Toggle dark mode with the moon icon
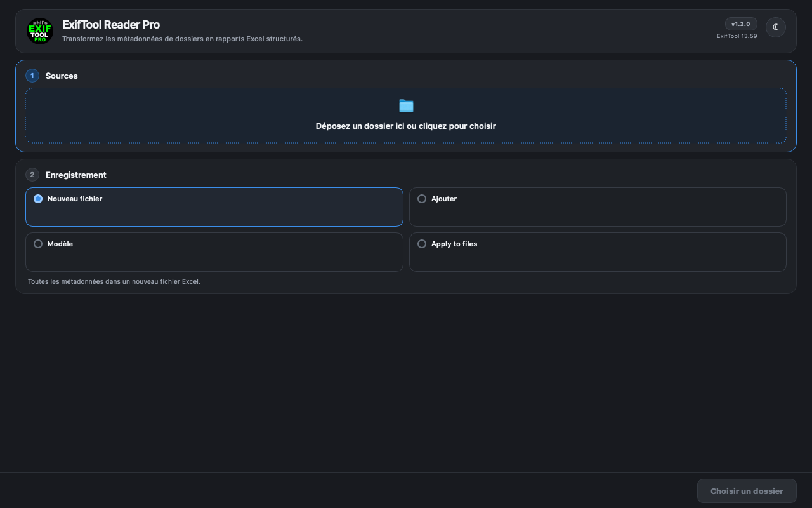 click(x=775, y=27)
